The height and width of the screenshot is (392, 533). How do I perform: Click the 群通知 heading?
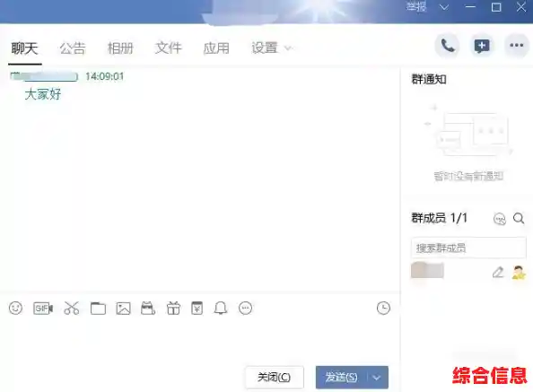pyautogui.click(x=429, y=79)
